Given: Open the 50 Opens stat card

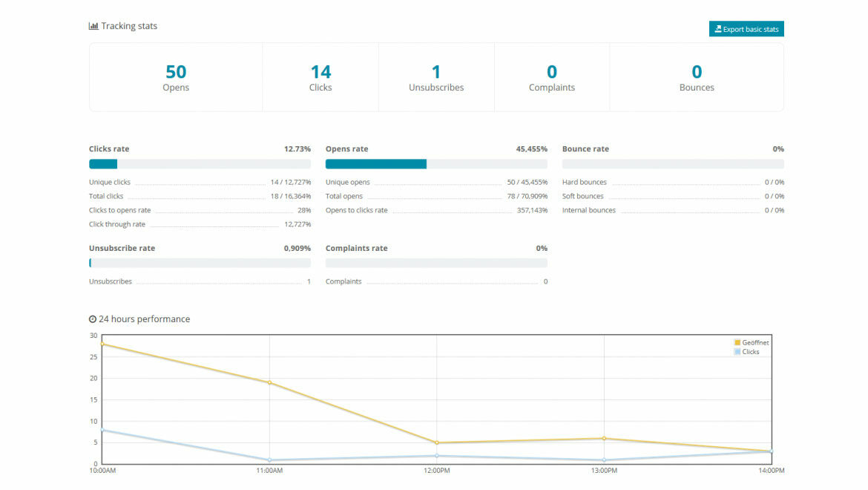Looking at the screenshot, I should (176, 77).
